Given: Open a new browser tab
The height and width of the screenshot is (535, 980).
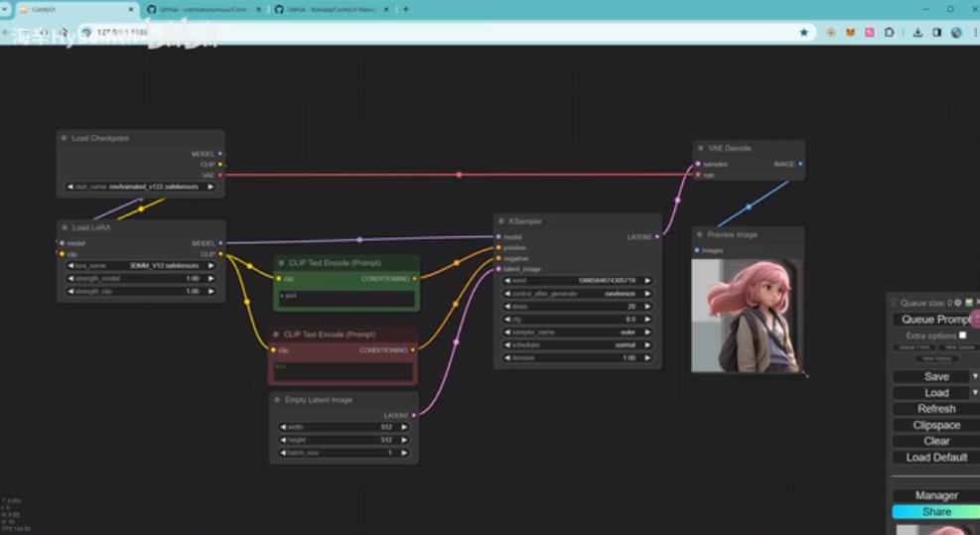Looking at the screenshot, I should tap(404, 9).
